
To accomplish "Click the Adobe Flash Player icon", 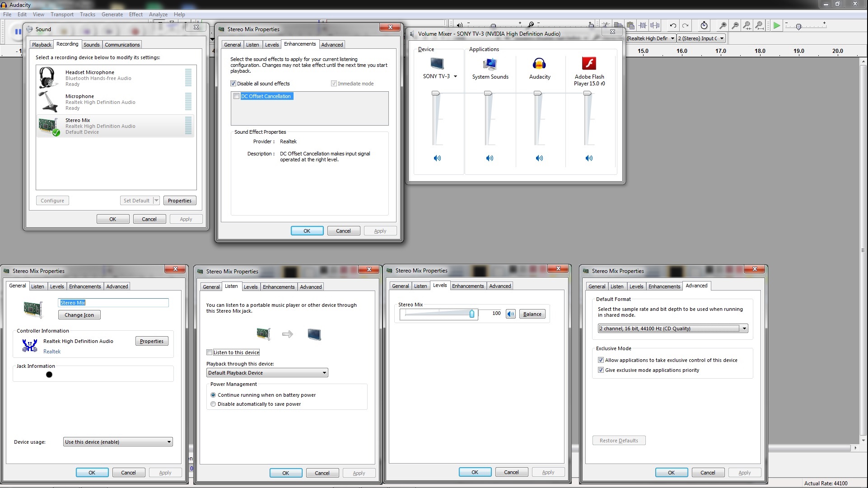I will pos(589,64).
